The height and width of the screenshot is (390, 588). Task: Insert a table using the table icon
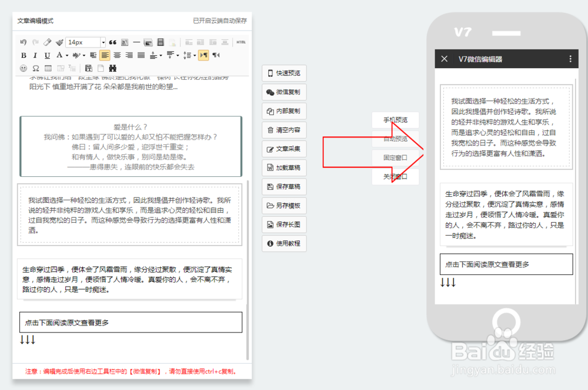pyautogui.click(x=48, y=68)
